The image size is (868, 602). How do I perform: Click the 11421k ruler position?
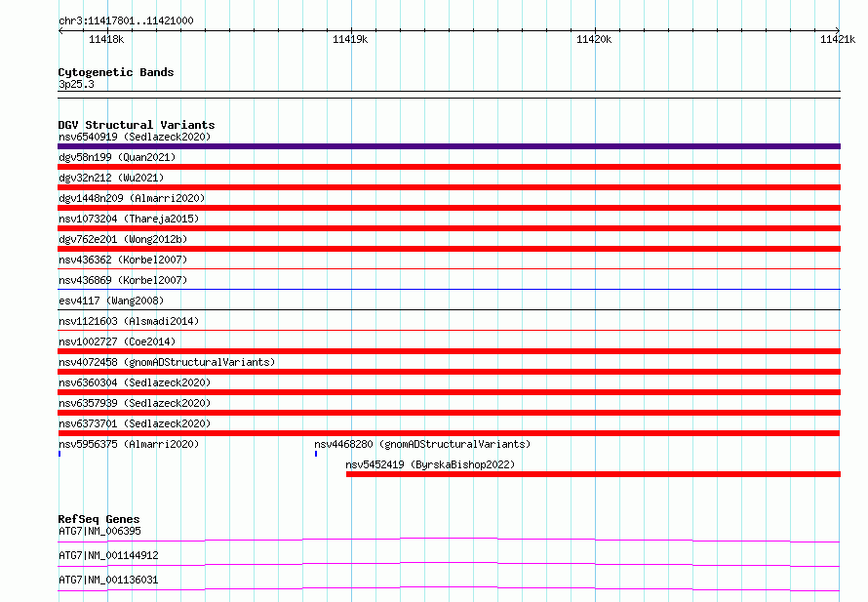838,39
